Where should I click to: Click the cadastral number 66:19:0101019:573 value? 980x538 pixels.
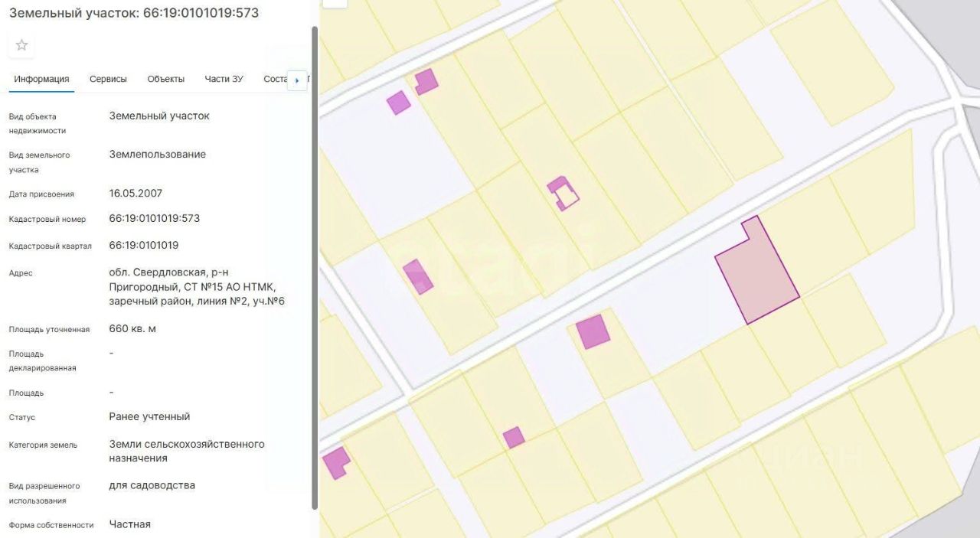pos(155,218)
